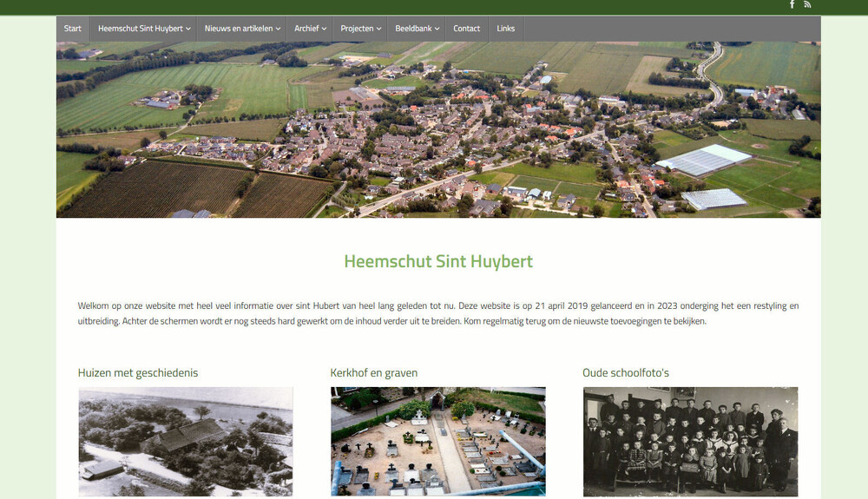Expand the Nieuws en artikelen chevron
Screen dimensions: 868x499
(x=278, y=29)
